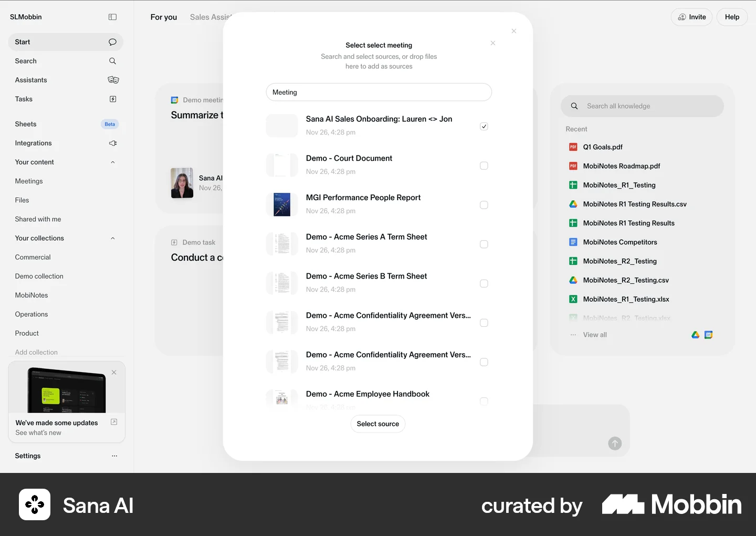The height and width of the screenshot is (536, 756).
Task: Click the task icon on Demo task card
Action: click(x=174, y=242)
